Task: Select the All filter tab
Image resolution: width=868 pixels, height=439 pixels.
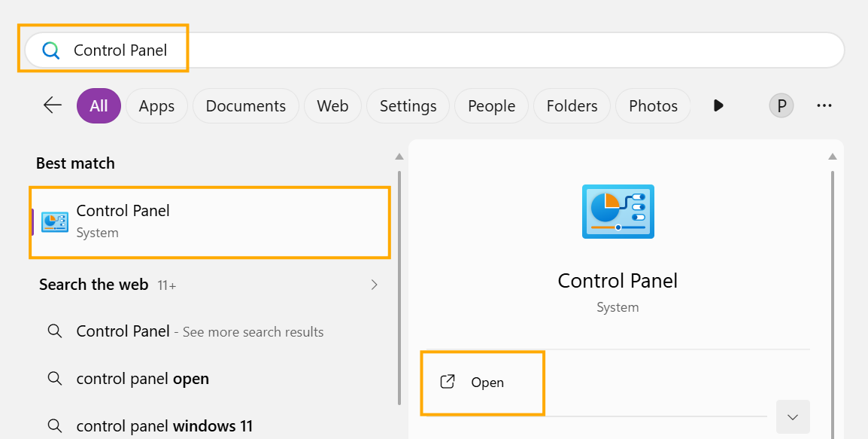Action: [x=99, y=105]
